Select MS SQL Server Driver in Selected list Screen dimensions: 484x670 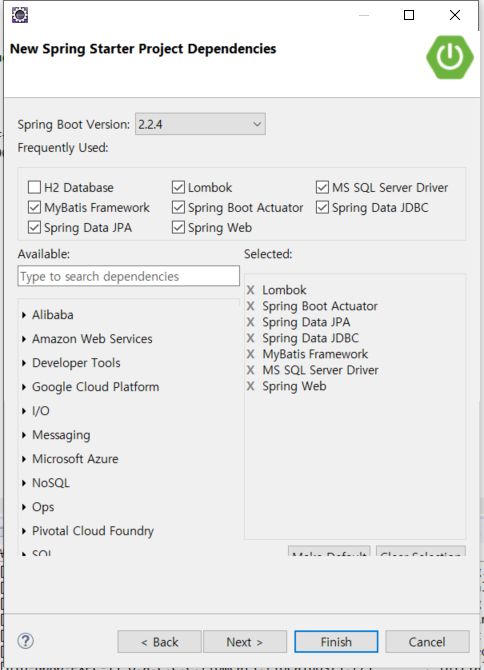pos(320,370)
